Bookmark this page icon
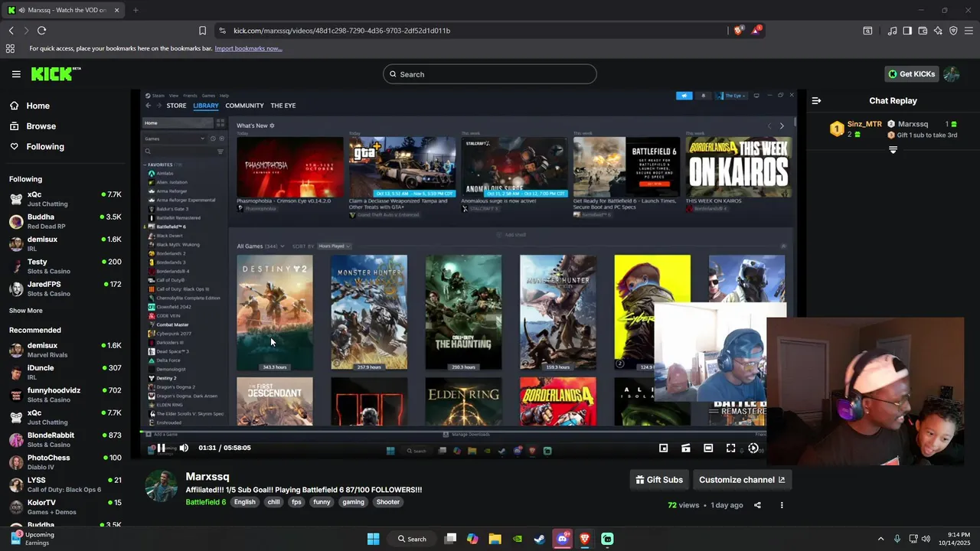The image size is (980, 551). 202,31
